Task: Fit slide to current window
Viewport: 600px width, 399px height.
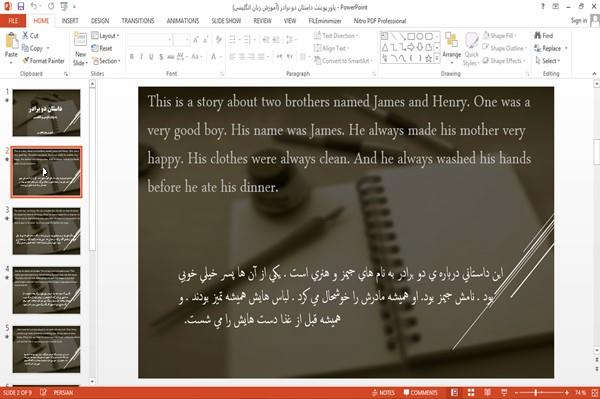Action: pyautogui.click(x=595, y=393)
